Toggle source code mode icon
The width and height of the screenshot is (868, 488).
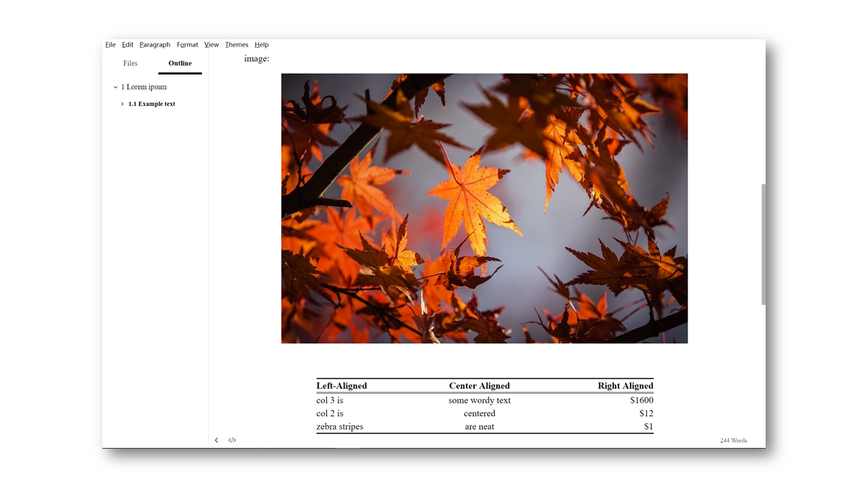(232, 441)
